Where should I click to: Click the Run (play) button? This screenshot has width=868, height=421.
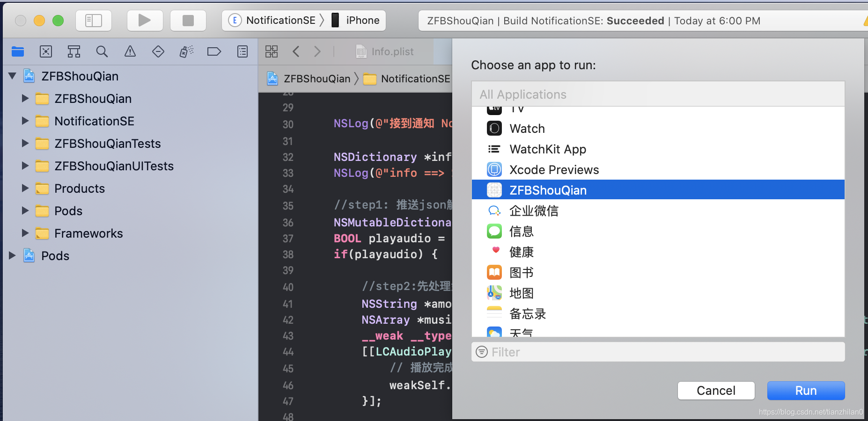pos(145,21)
